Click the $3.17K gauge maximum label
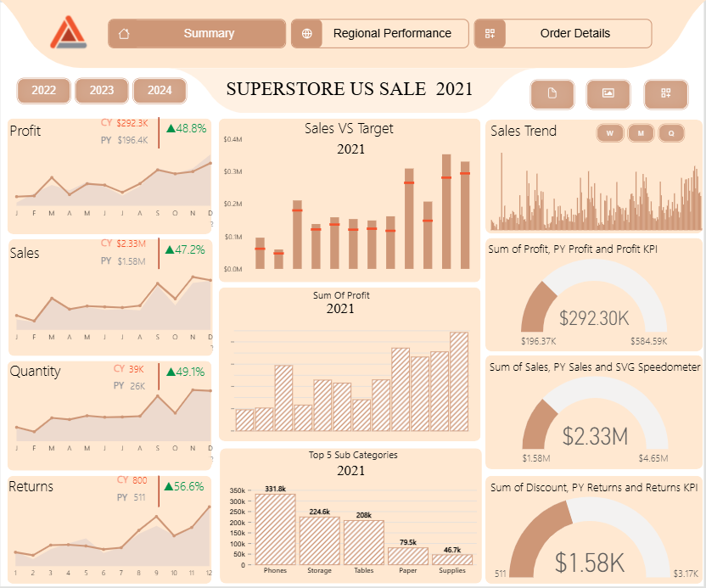 pyautogui.click(x=686, y=574)
